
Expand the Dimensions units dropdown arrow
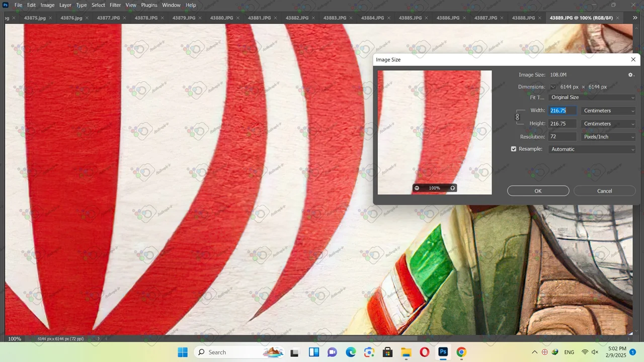click(x=553, y=87)
